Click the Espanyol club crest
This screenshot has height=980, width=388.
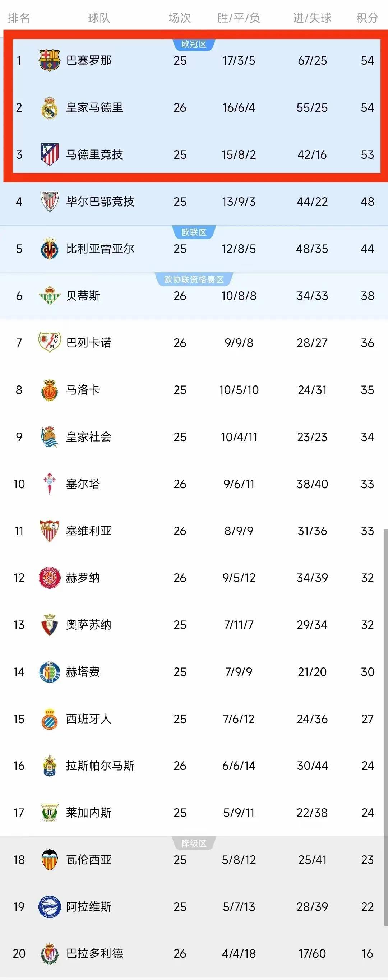50,718
